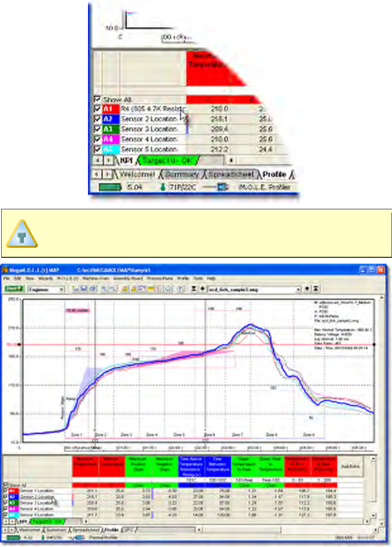392x547 pixels.
Task: Switch to the Profile tab in close-up
Action: click(275, 174)
